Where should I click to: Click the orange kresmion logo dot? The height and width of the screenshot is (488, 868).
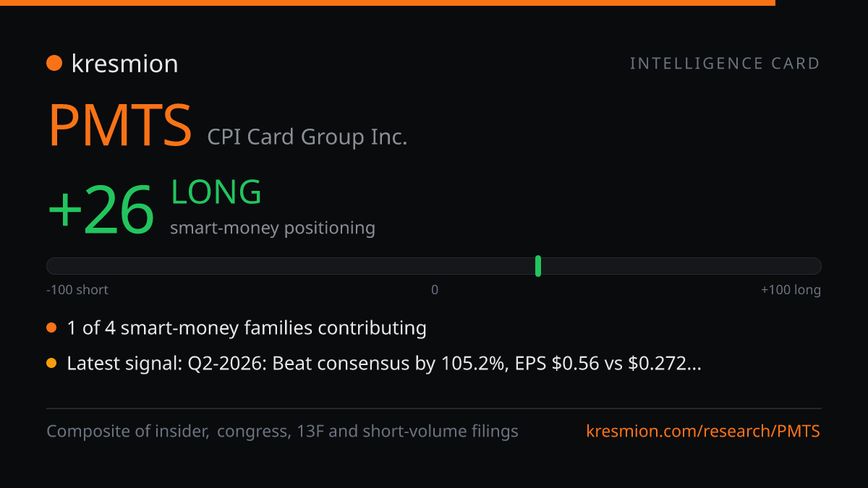(54, 64)
